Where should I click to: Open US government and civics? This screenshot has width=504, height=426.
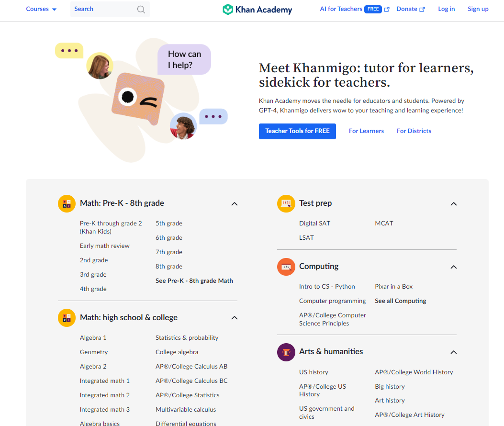(326, 413)
